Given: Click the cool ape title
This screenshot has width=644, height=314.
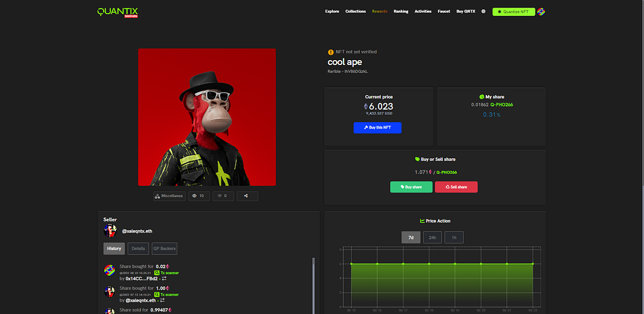Looking at the screenshot, I should point(345,62).
